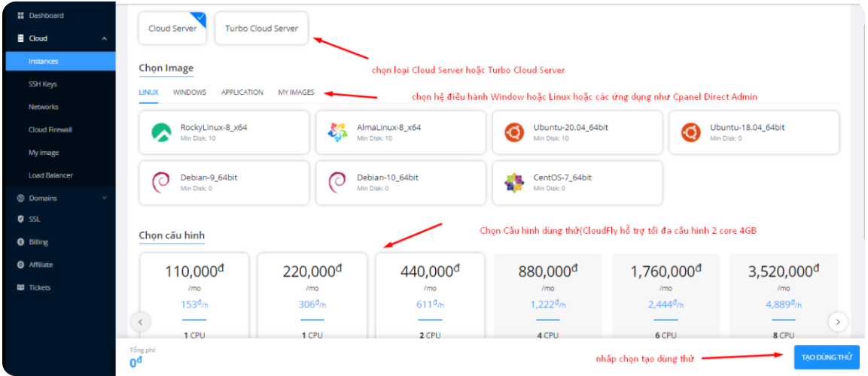The height and width of the screenshot is (376, 868).
Task: Click the 153đ/h hourly price
Action: (194, 305)
